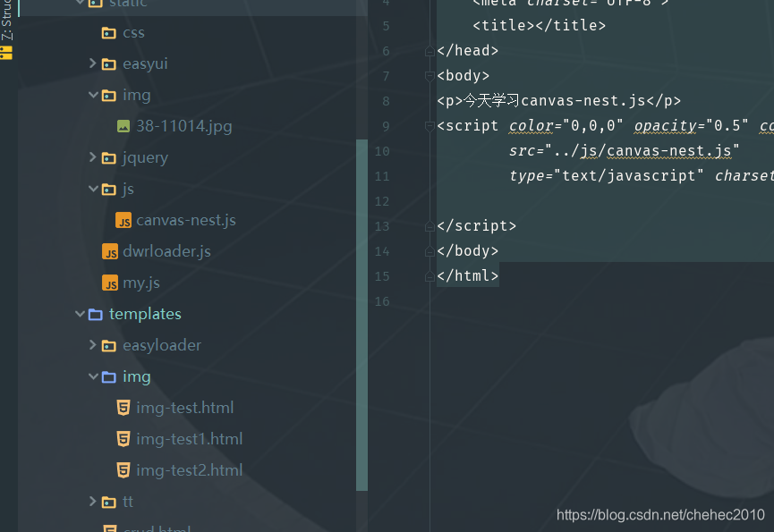Click the easyui folder icon

click(x=108, y=64)
